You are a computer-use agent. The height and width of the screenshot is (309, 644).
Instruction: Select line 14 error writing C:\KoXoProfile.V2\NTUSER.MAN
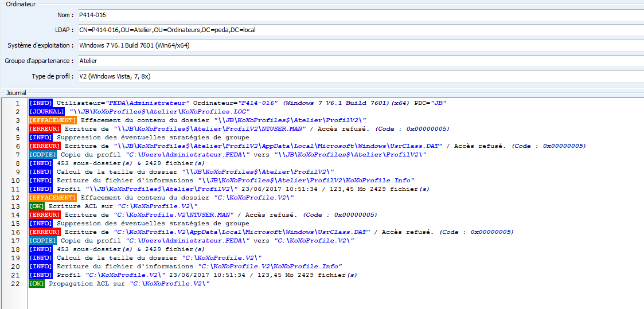203,215
